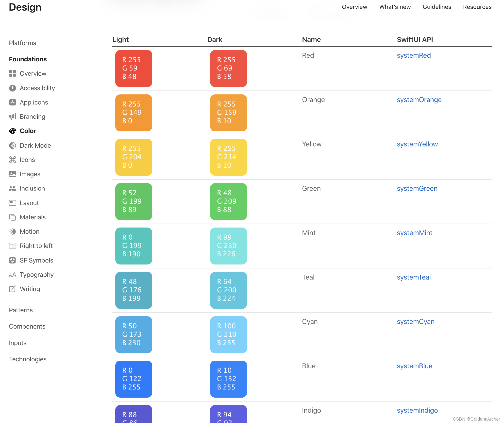Open the systemTeal API link
The height and width of the screenshot is (423, 504).
point(414,277)
